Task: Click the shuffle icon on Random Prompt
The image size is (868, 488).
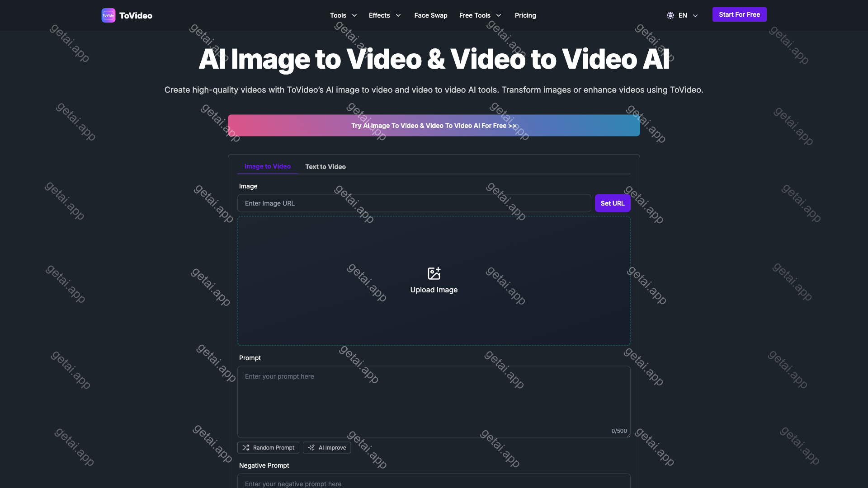Action: (246, 447)
